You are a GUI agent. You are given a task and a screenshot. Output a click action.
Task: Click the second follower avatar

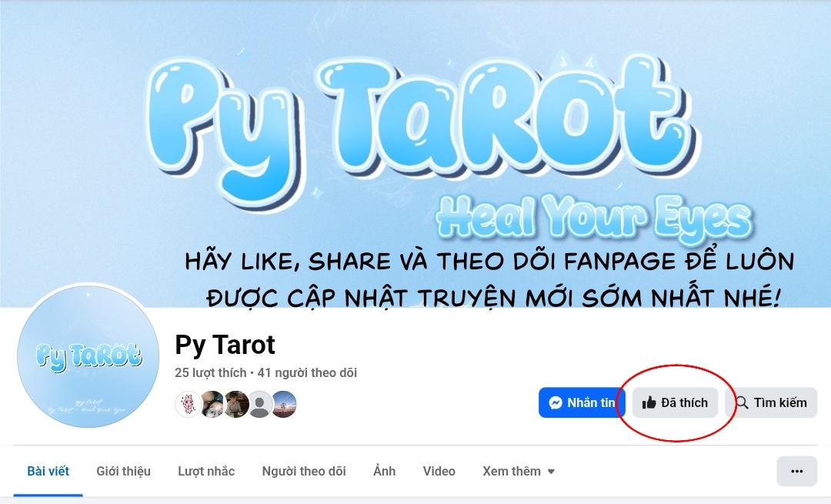point(212,405)
